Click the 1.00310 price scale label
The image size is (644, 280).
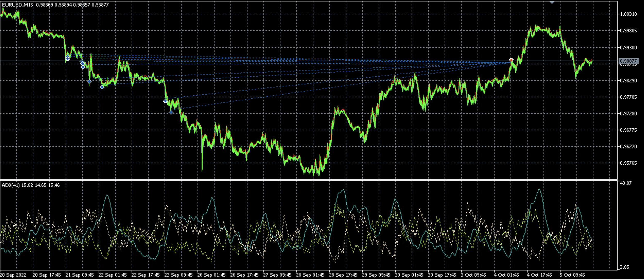628,14
